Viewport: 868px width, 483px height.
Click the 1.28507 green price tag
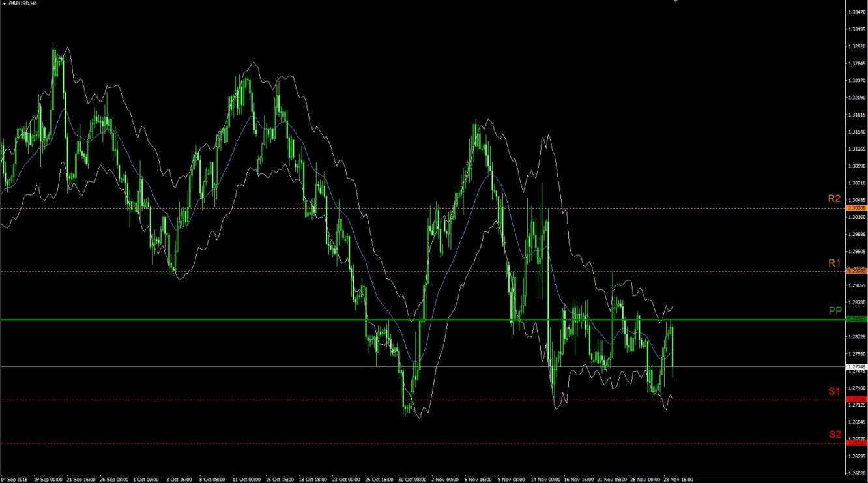856,319
